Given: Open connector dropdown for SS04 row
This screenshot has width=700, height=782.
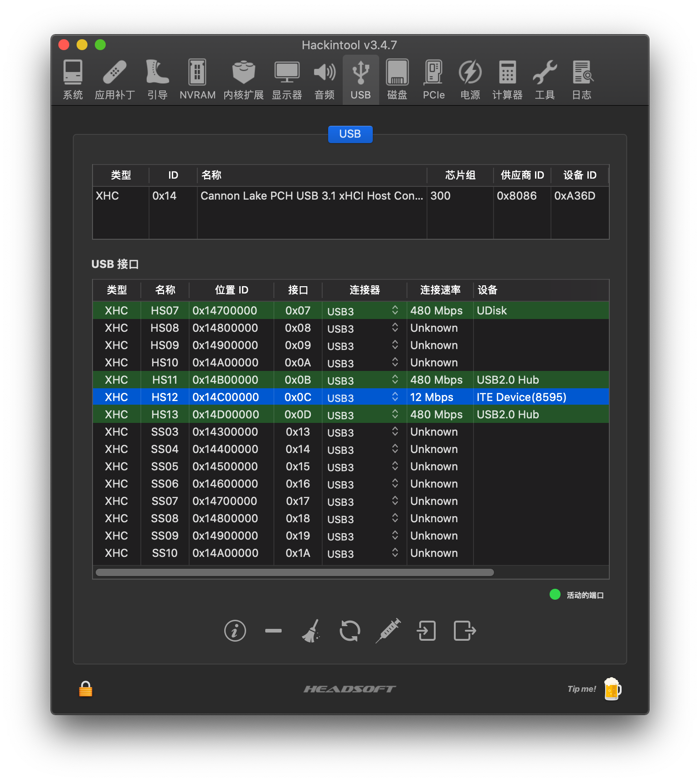Looking at the screenshot, I should (x=395, y=449).
